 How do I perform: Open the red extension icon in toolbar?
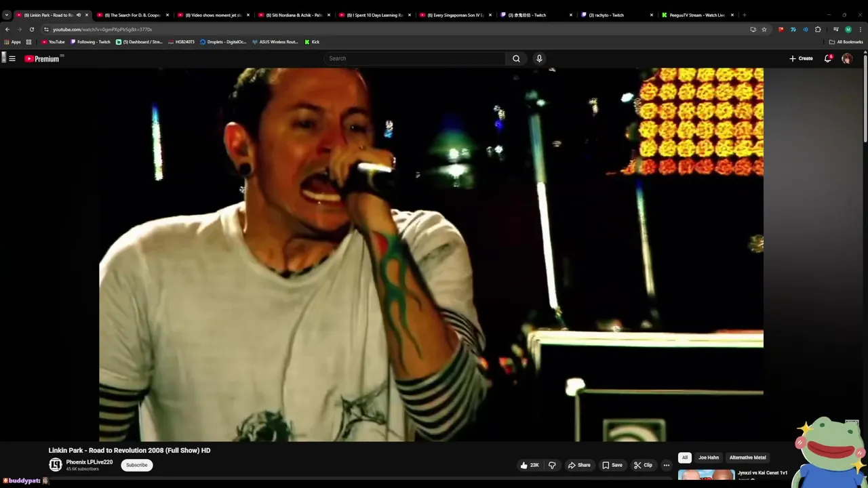pyautogui.click(x=781, y=29)
